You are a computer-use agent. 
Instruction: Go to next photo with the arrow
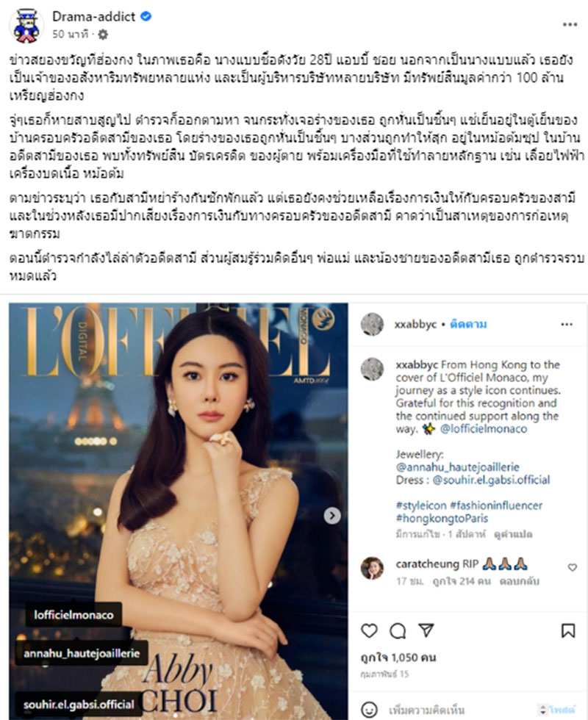tap(332, 515)
